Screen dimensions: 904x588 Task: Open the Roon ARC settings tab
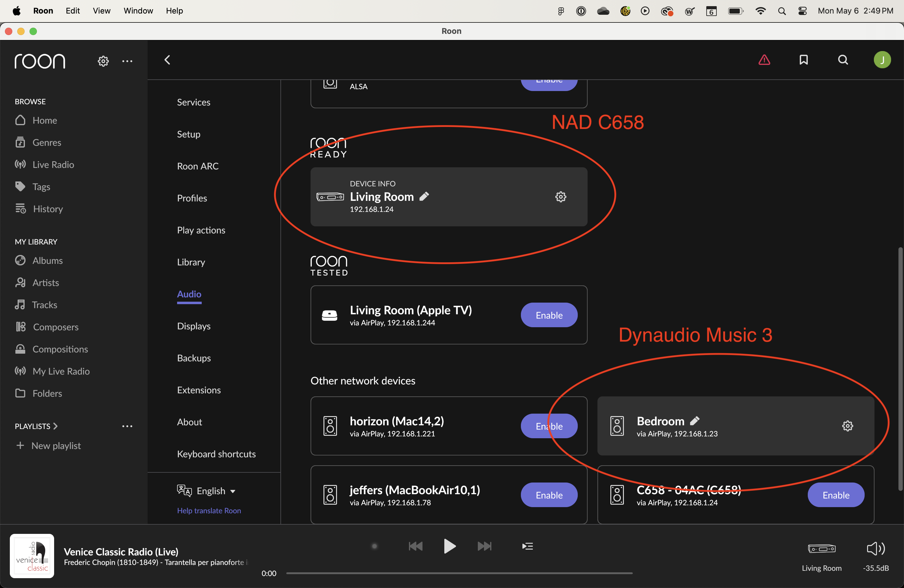(x=197, y=166)
